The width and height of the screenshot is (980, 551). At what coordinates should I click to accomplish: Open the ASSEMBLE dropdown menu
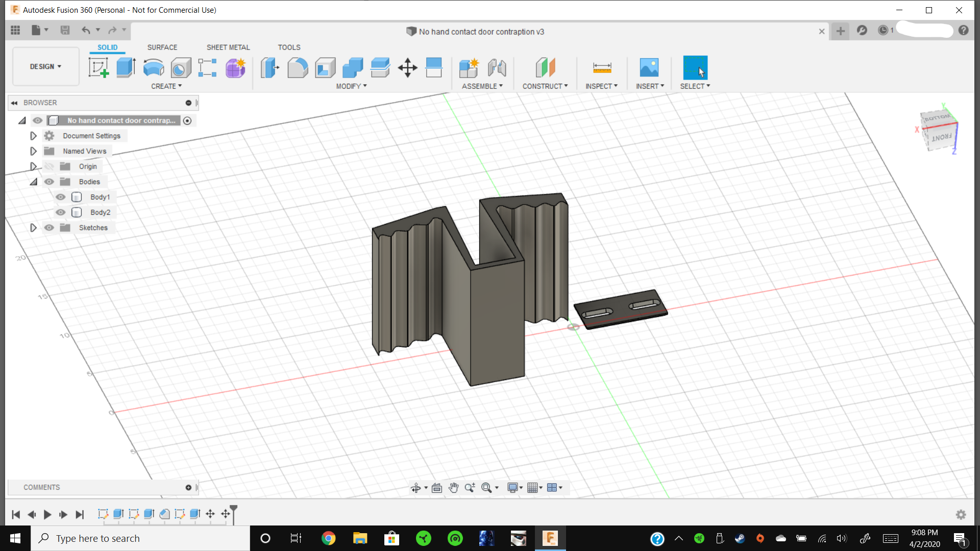tap(482, 86)
